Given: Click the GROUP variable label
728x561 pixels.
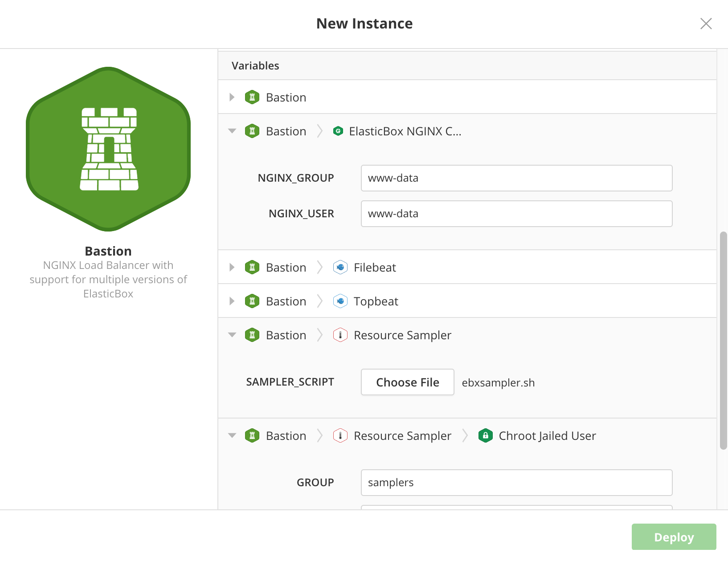Looking at the screenshot, I should 315,483.
